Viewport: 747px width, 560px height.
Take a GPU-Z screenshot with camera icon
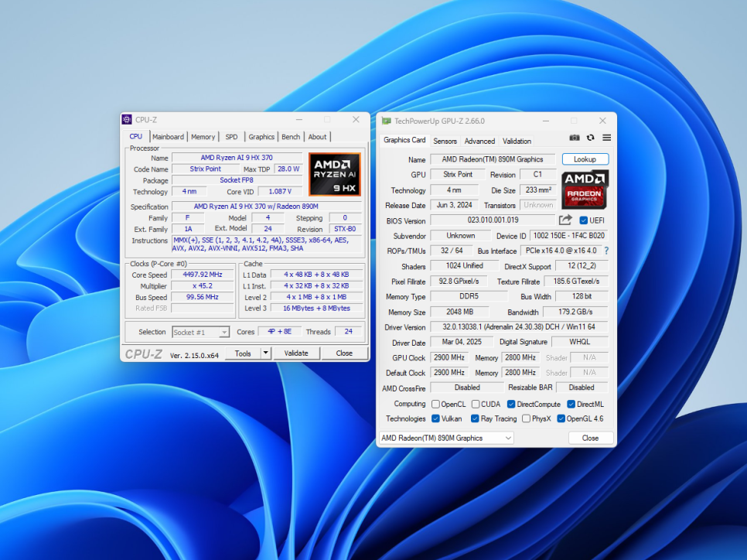pyautogui.click(x=575, y=138)
